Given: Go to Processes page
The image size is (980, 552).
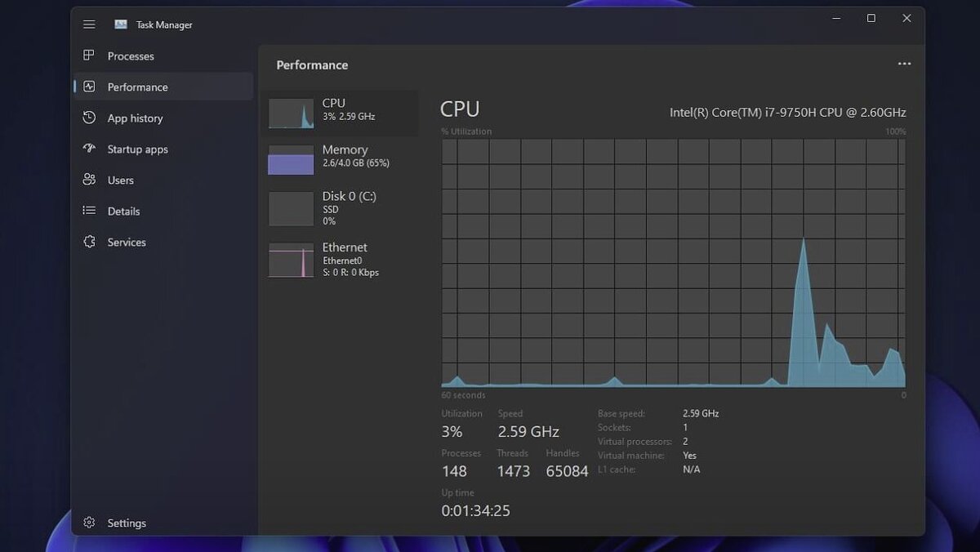Looking at the screenshot, I should click(x=163, y=56).
